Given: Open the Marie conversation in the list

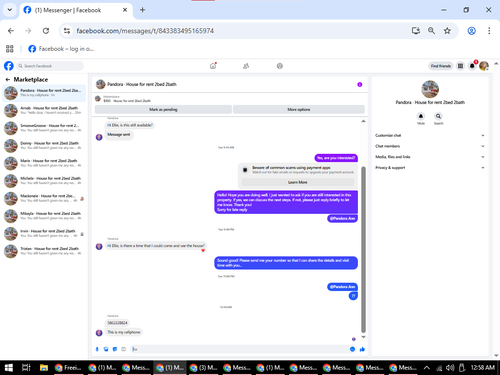Looking at the screenshot, I should click(x=44, y=163).
